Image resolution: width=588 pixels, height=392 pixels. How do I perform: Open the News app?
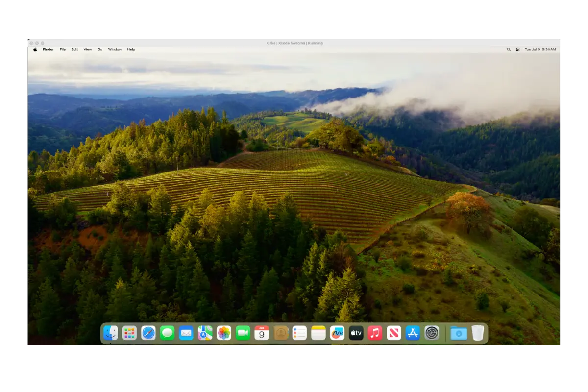(394, 333)
